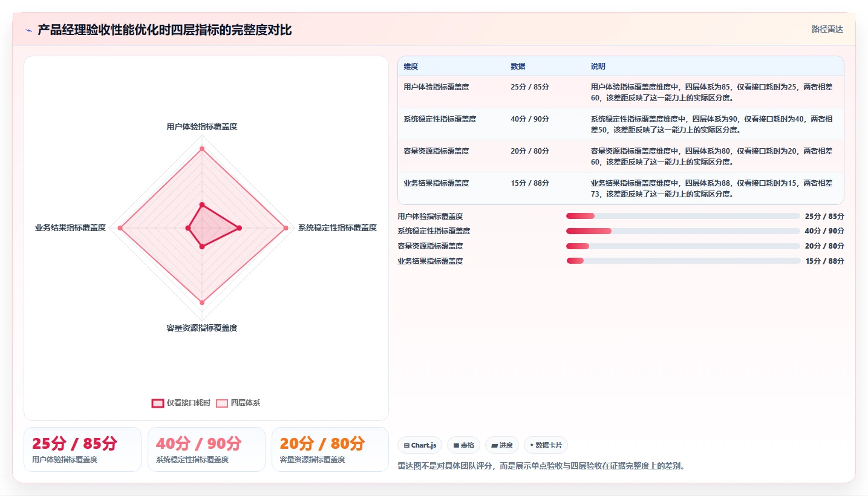
Task: Click the Chart.js chip
Action: pyautogui.click(x=420, y=445)
